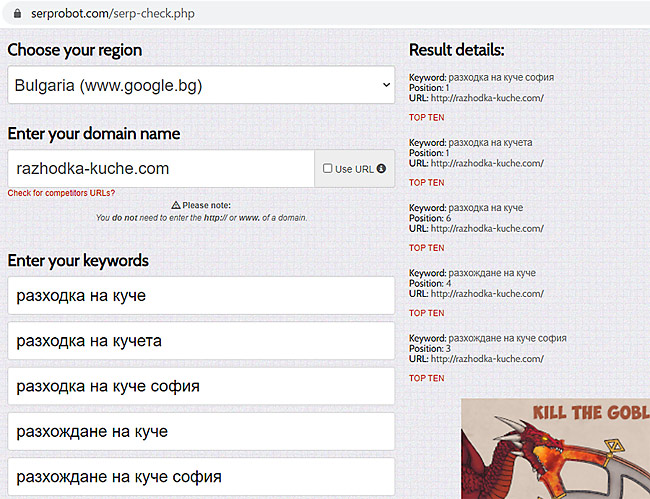Click the padlock icon in address bar

(17, 14)
